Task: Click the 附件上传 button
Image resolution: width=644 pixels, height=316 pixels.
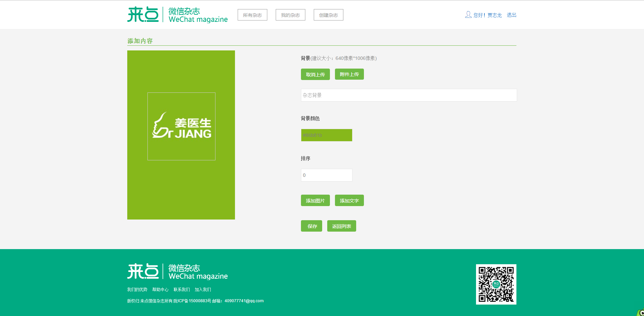Action: tap(349, 74)
